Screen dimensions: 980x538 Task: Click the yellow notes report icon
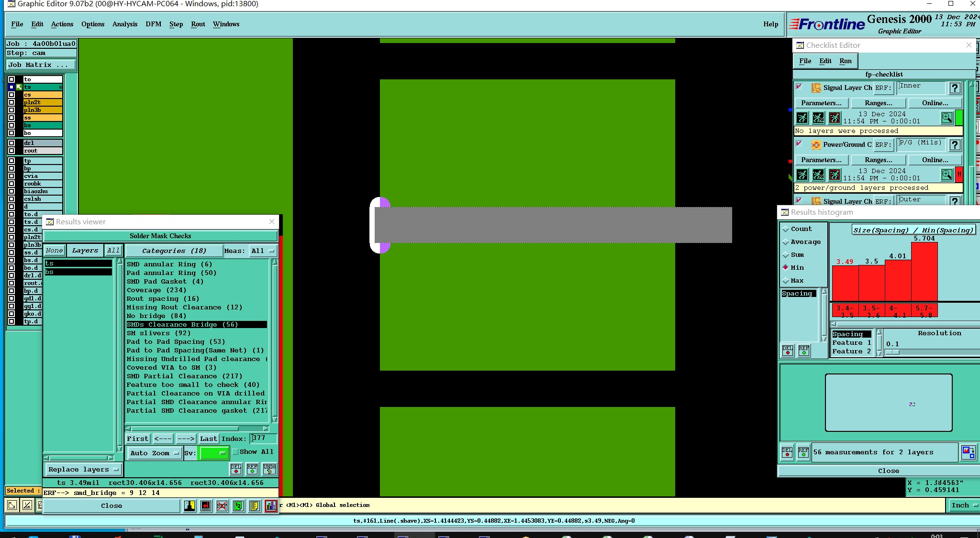pos(254,506)
